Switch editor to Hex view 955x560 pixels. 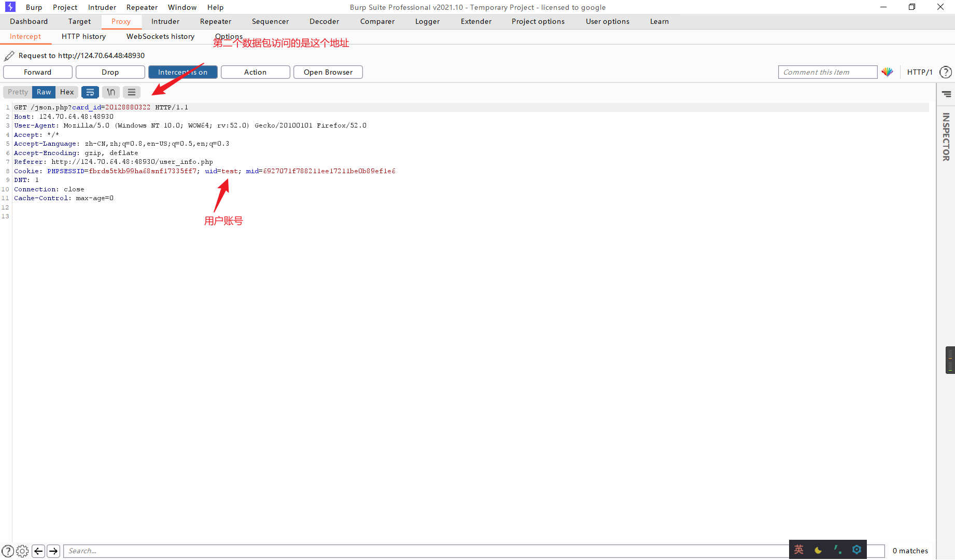(67, 92)
